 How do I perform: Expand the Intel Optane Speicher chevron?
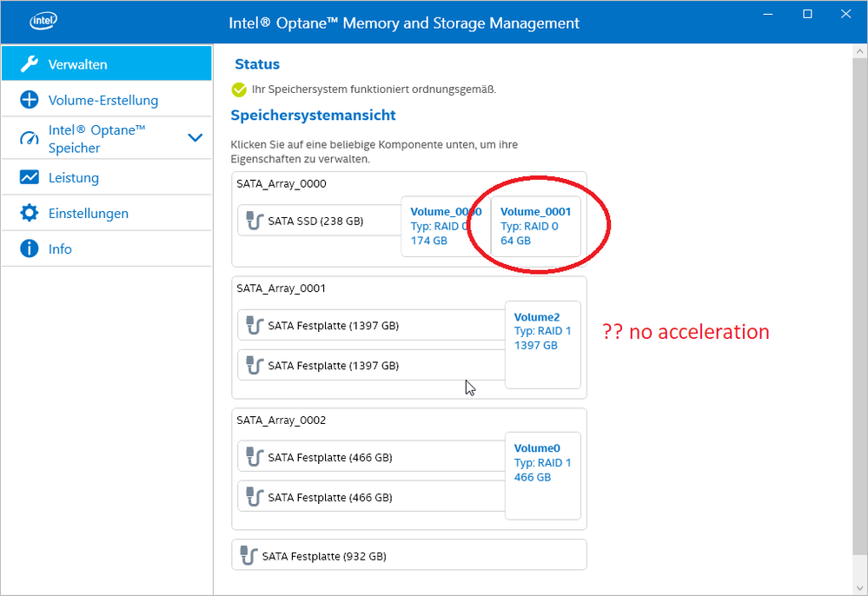[x=195, y=137]
